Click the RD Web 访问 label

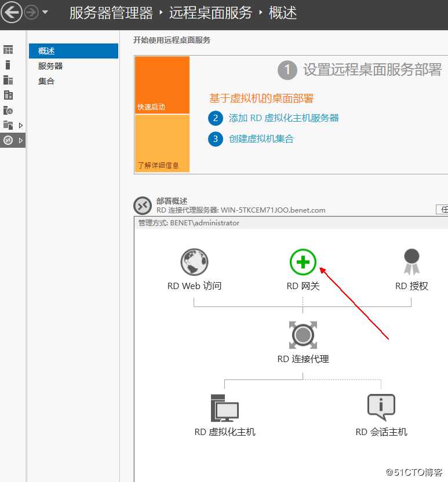coord(194,286)
